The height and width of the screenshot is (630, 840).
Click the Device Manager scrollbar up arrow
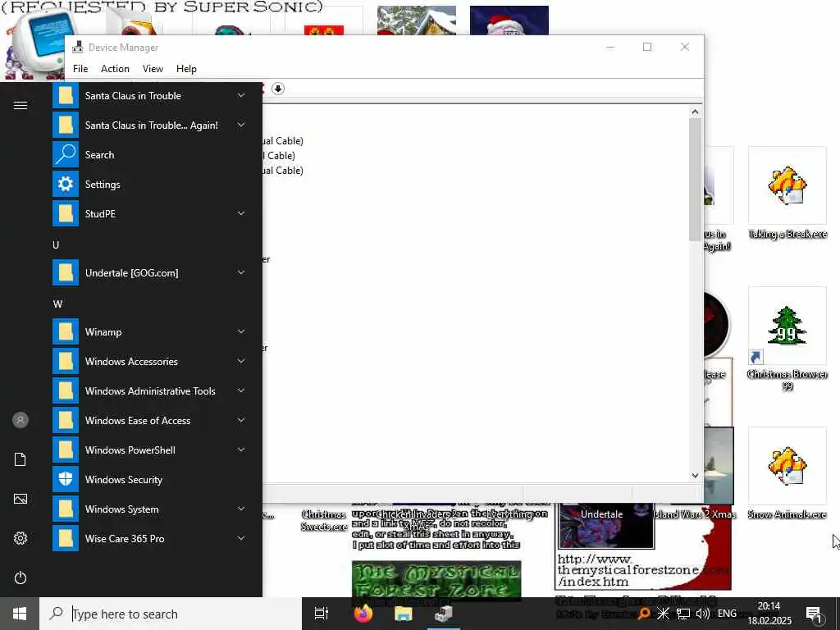[x=695, y=112]
